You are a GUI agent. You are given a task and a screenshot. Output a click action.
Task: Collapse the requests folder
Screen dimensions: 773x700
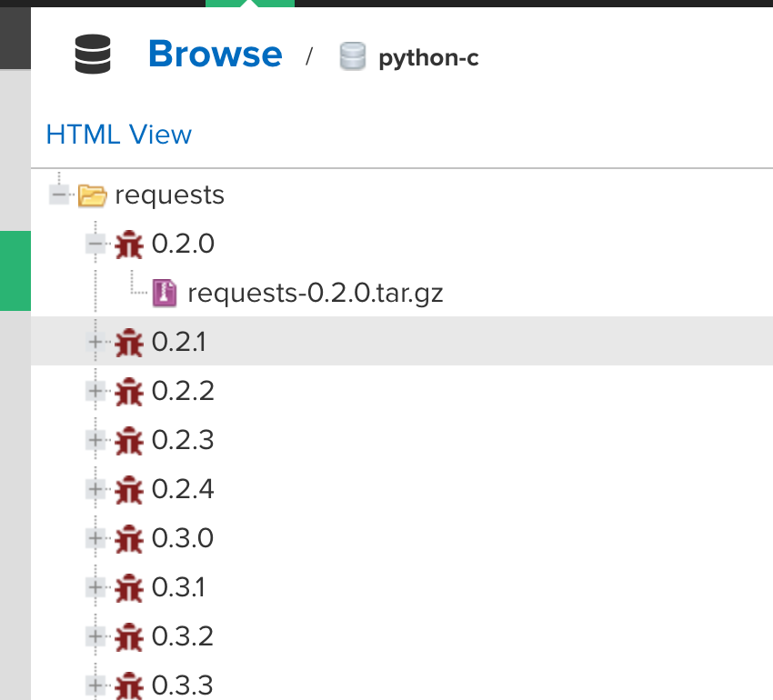59,195
